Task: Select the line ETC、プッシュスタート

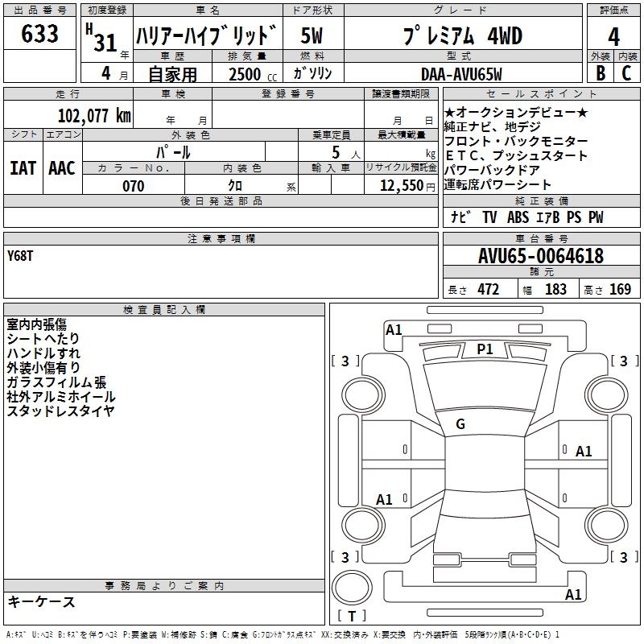Action: point(516,155)
